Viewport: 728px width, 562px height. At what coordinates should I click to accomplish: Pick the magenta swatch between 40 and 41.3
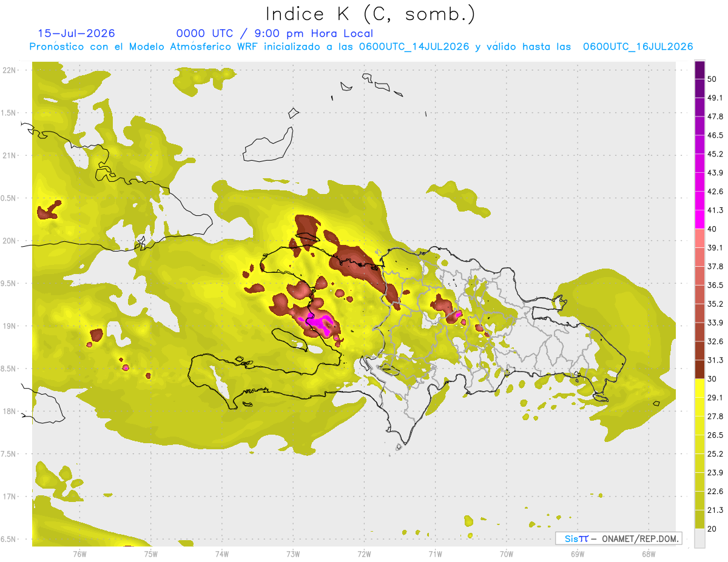coord(700,219)
